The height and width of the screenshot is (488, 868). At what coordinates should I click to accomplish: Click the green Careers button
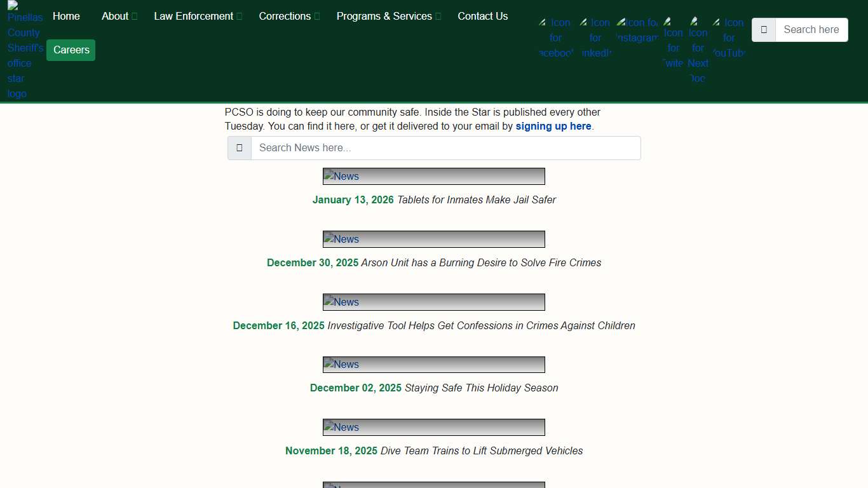click(x=71, y=50)
